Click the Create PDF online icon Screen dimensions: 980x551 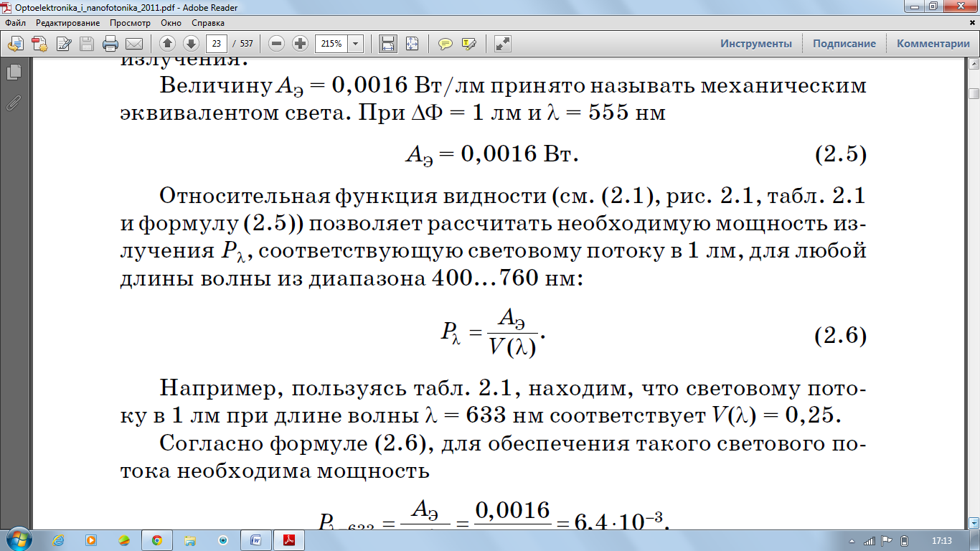tap(39, 44)
